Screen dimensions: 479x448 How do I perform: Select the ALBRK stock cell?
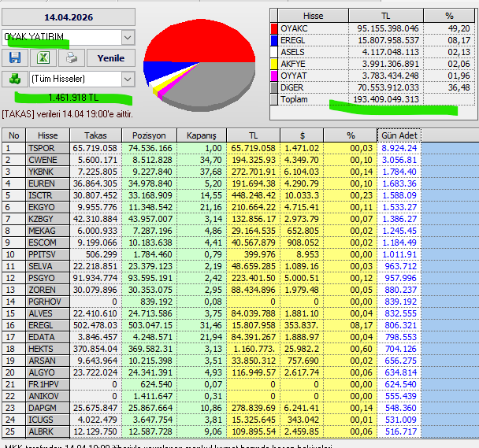47,431
